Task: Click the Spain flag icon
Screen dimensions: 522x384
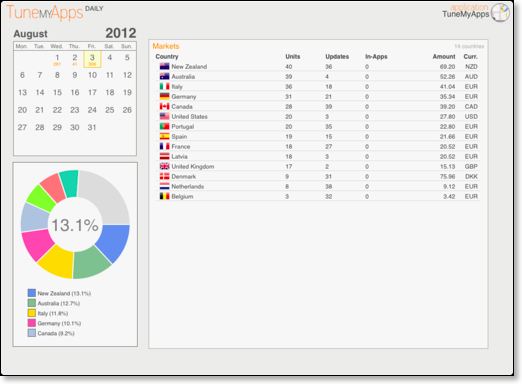Action: pos(164,136)
